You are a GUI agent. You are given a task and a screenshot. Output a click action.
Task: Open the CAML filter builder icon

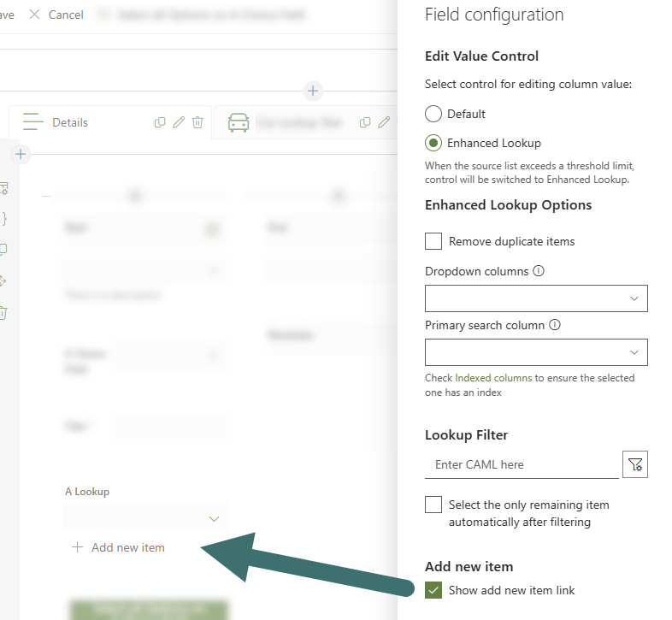(634, 464)
